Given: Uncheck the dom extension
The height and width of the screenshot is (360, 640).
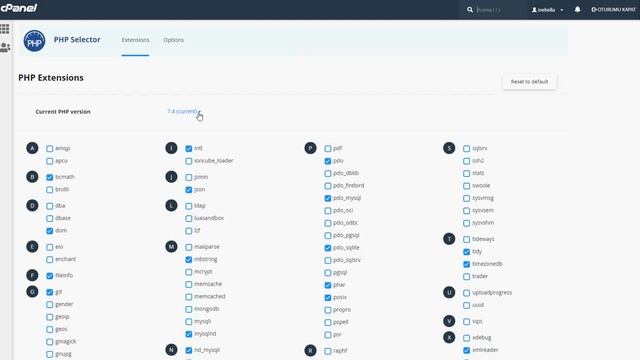Looking at the screenshot, I should (x=49, y=231).
